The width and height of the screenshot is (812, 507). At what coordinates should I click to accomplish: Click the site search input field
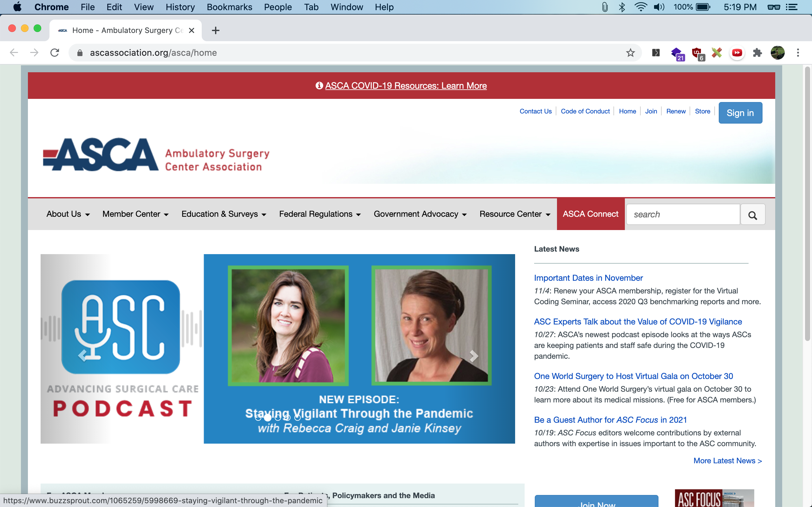click(683, 215)
